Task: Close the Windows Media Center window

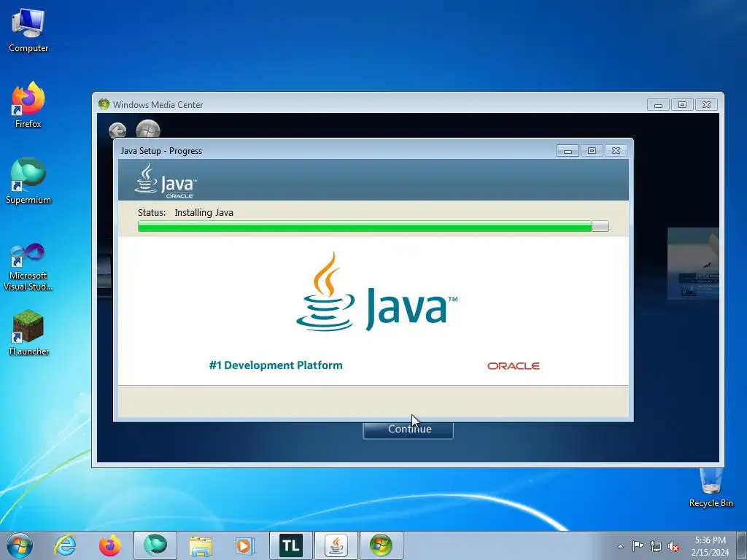Action: 706,105
